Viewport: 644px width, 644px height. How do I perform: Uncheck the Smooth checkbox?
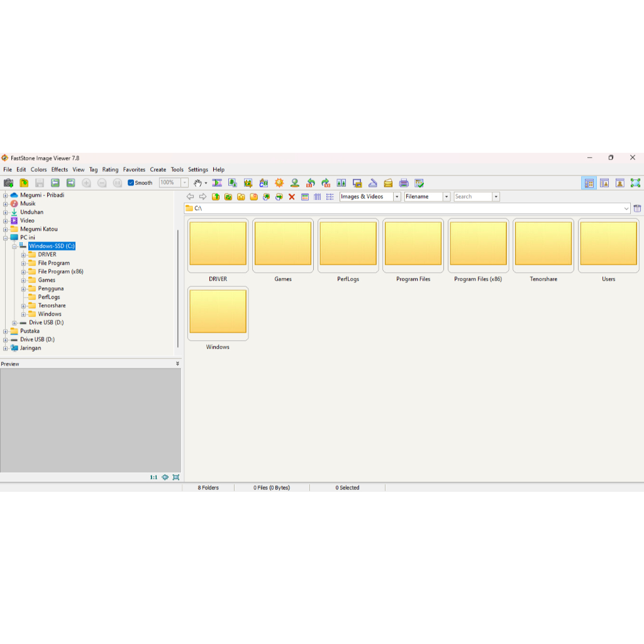[131, 183]
